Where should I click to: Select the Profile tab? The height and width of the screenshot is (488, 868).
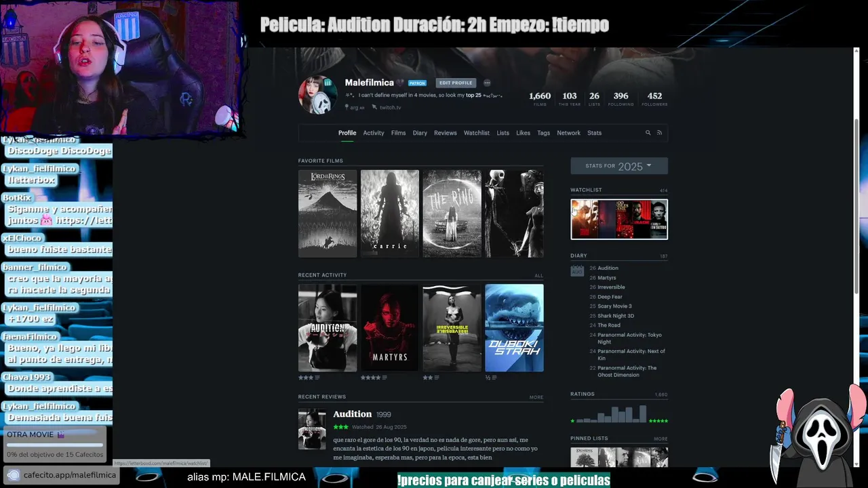point(347,133)
